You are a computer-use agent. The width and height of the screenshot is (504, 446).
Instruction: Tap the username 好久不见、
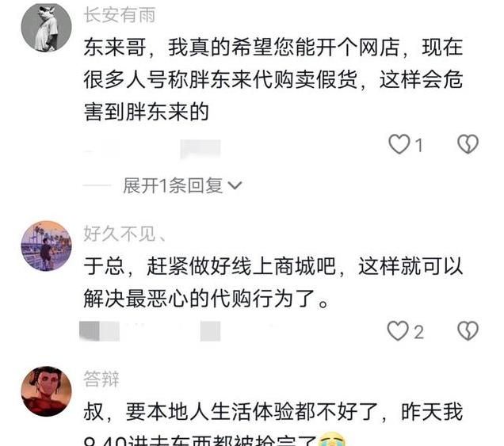[124, 234]
